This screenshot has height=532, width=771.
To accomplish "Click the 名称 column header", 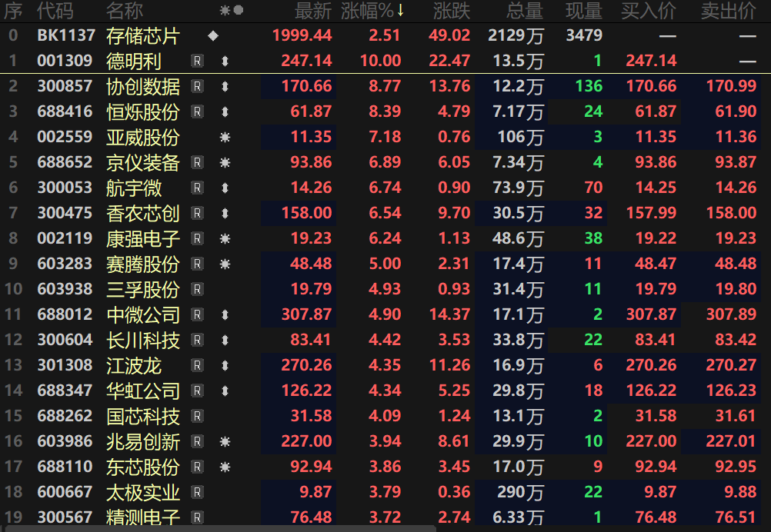I will (x=125, y=11).
